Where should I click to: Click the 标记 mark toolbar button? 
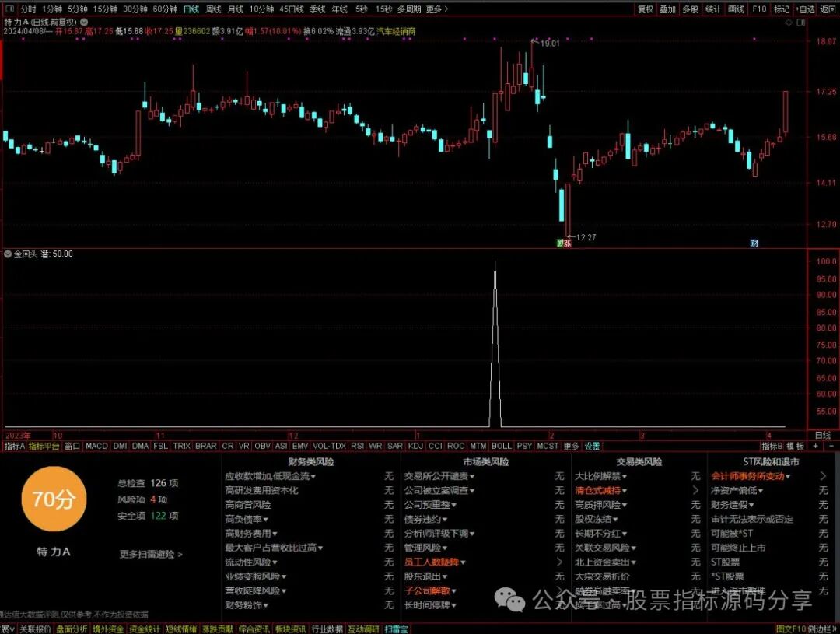[x=782, y=9]
